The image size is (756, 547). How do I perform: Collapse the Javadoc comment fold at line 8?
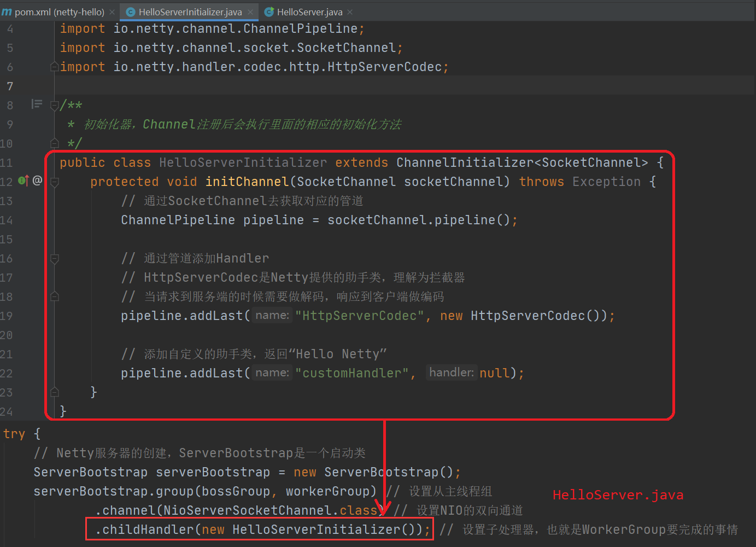point(54,105)
